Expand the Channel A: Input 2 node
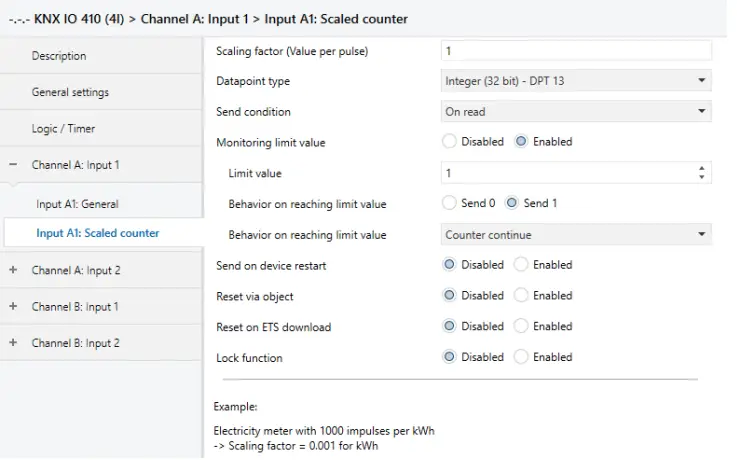Viewport: 737px width, 460px height. (13, 270)
